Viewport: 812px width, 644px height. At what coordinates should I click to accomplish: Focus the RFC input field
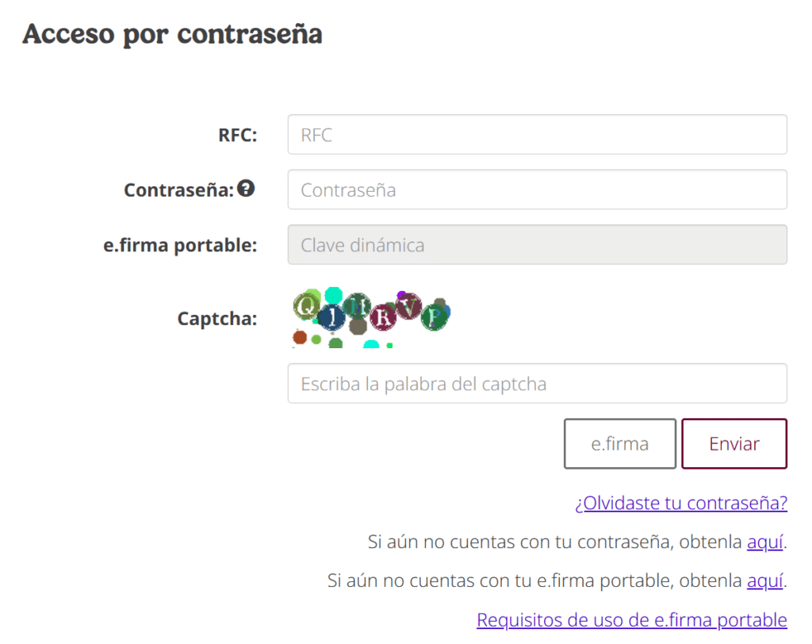click(x=537, y=135)
